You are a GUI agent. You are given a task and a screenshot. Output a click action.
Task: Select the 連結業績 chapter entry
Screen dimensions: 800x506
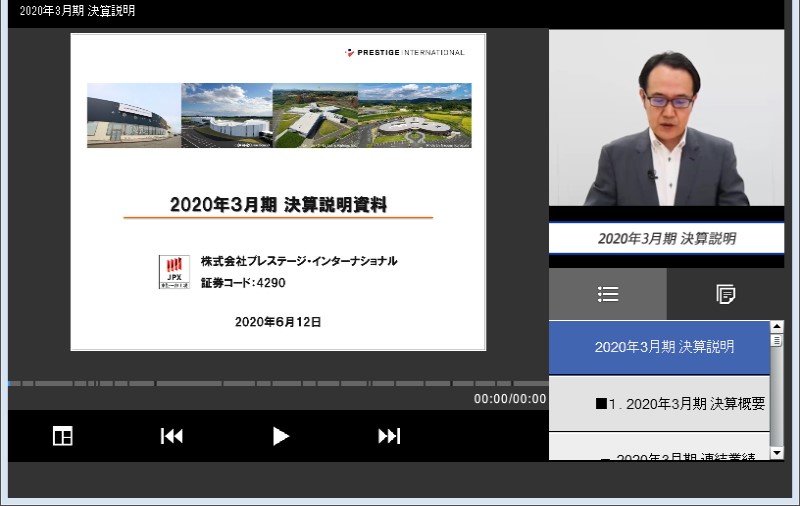point(659,447)
